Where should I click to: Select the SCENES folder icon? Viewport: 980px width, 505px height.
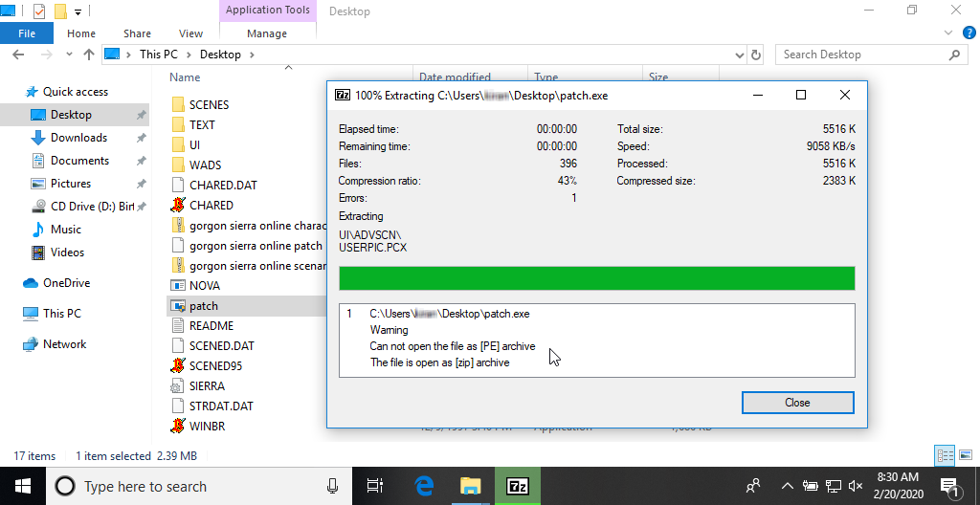178,105
